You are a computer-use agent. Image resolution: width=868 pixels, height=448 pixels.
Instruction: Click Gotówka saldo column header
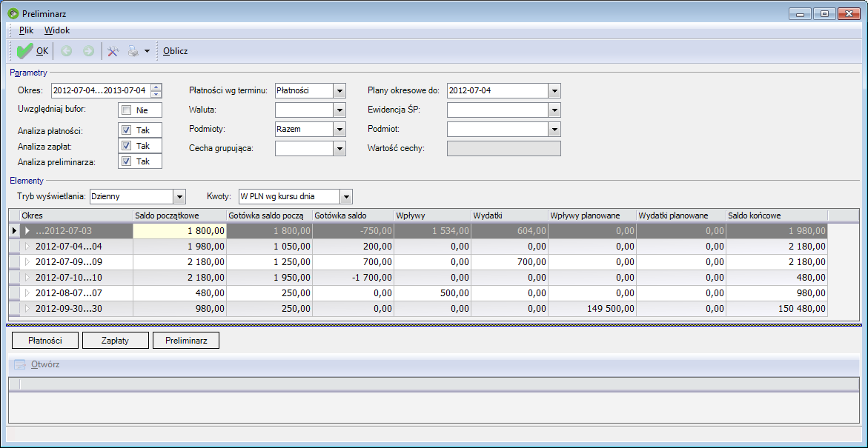click(353, 215)
